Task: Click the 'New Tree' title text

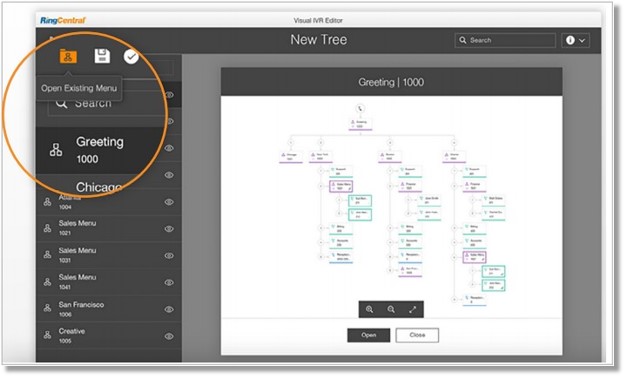Action: [x=318, y=40]
